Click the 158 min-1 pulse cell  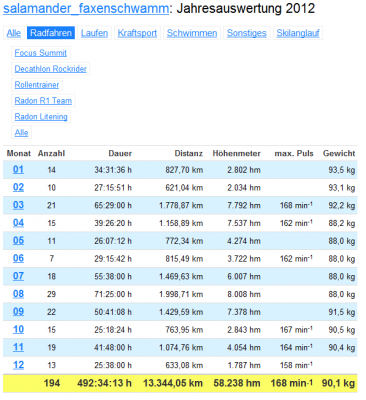296,365
